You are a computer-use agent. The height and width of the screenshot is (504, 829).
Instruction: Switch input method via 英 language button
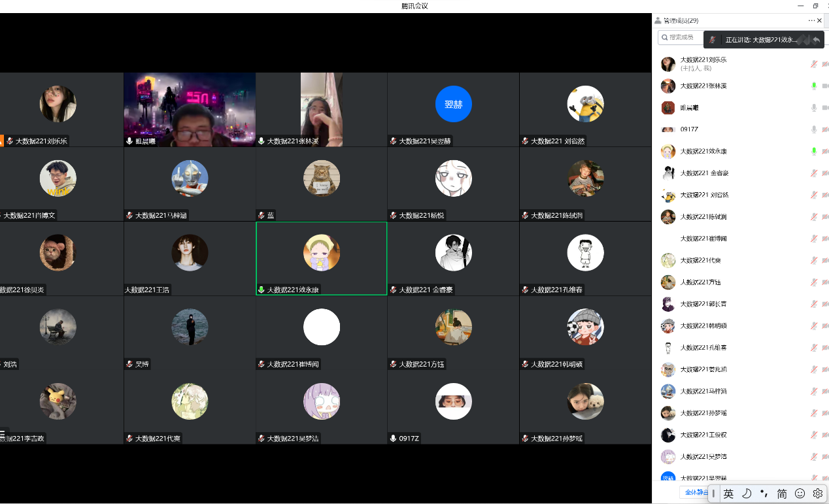tap(728, 494)
